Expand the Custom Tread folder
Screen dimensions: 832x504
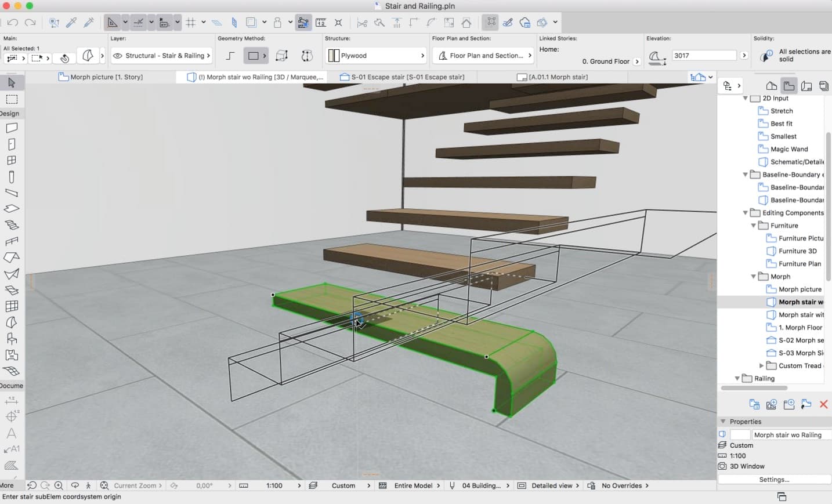(761, 366)
